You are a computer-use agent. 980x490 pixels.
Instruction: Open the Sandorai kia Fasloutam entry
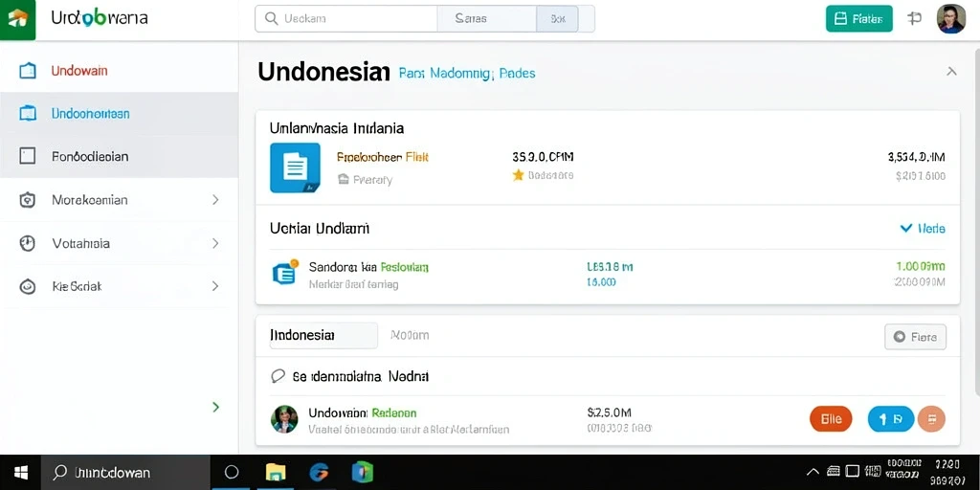coord(368,267)
